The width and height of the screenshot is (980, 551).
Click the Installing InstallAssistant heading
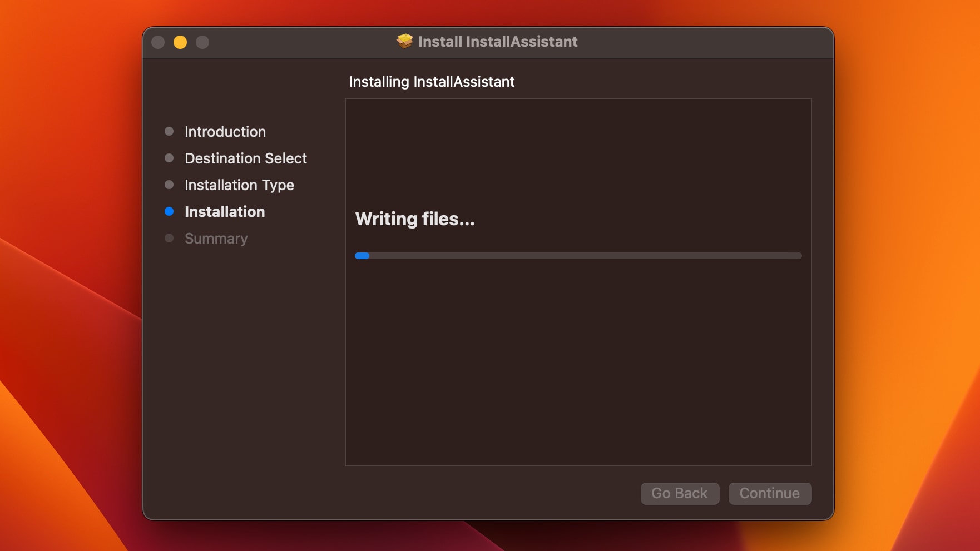432,81
